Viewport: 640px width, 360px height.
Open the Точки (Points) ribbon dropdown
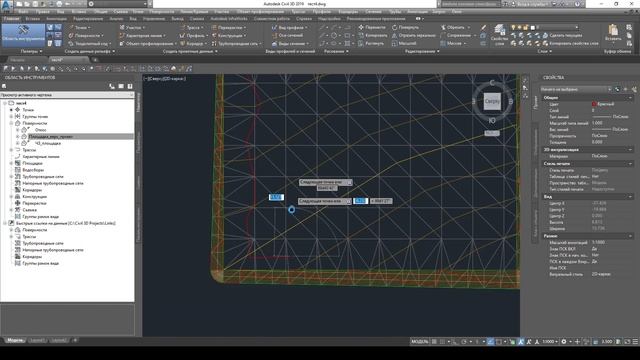point(80,28)
